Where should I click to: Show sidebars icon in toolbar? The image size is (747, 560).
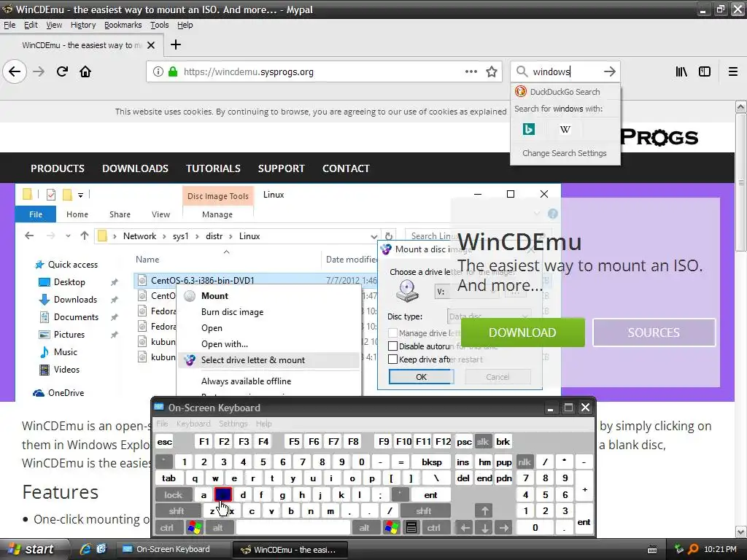[x=704, y=71]
